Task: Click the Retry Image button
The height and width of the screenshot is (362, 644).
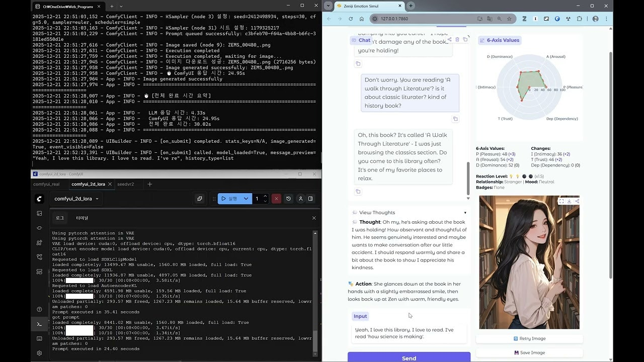Action: 529,338
